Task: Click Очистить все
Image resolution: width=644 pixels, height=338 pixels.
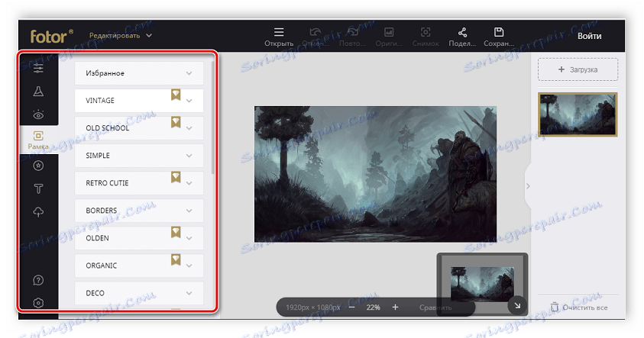Action: click(x=579, y=307)
